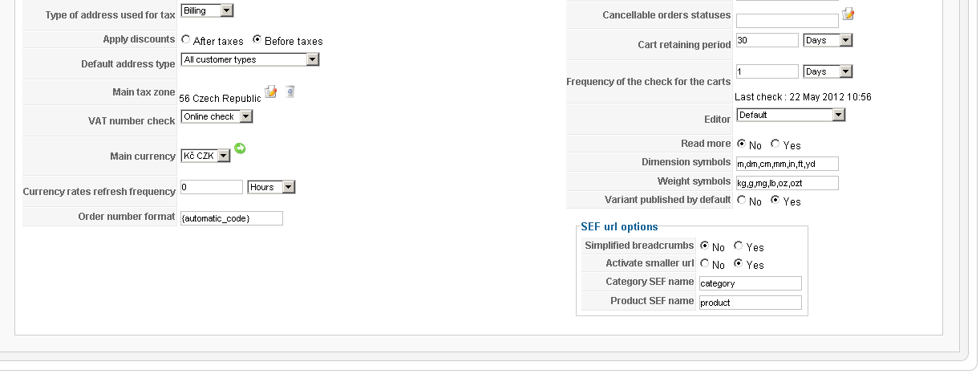Open the Editor Default dropdown
This screenshot has height=374, width=980.
tap(791, 115)
